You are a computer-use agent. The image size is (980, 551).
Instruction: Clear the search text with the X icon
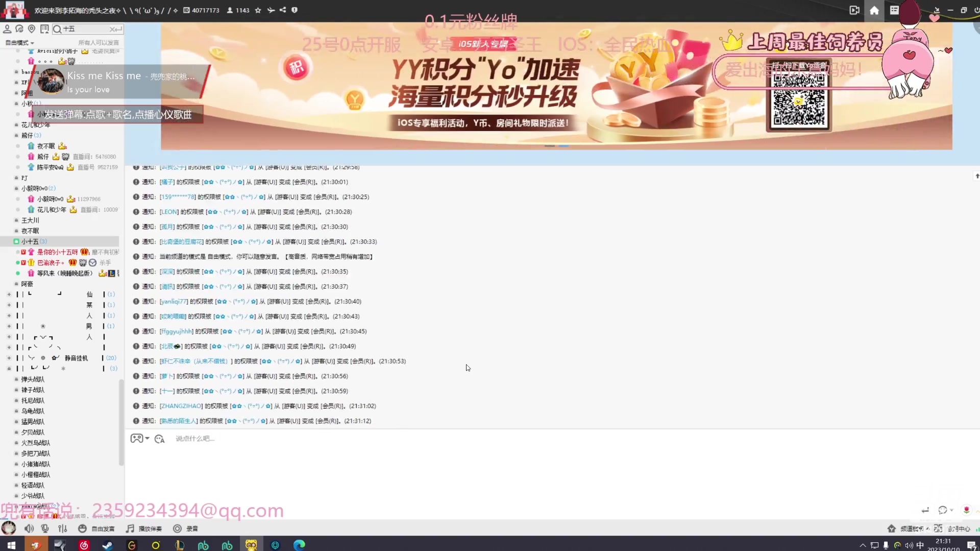point(112,29)
